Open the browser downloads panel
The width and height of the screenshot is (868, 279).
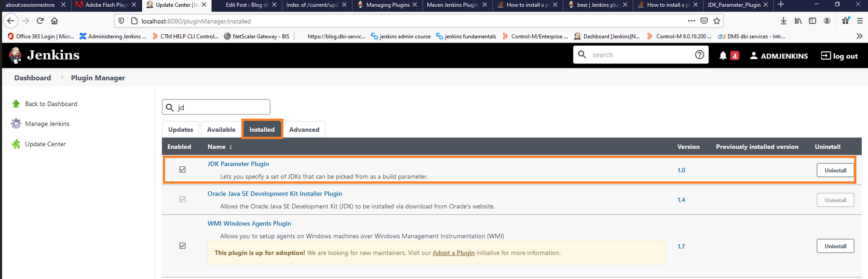pyautogui.click(x=783, y=21)
